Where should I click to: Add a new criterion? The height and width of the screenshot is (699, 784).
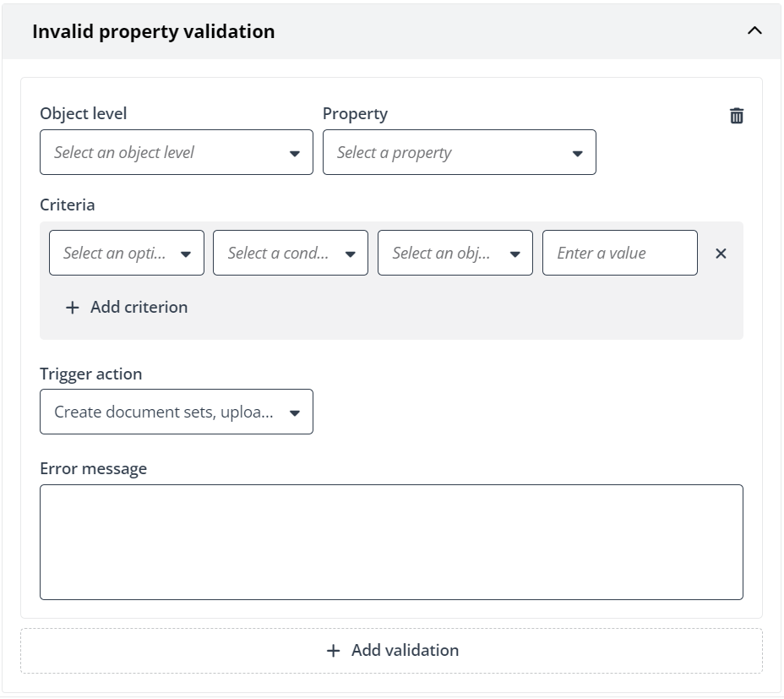(x=127, y=307)
